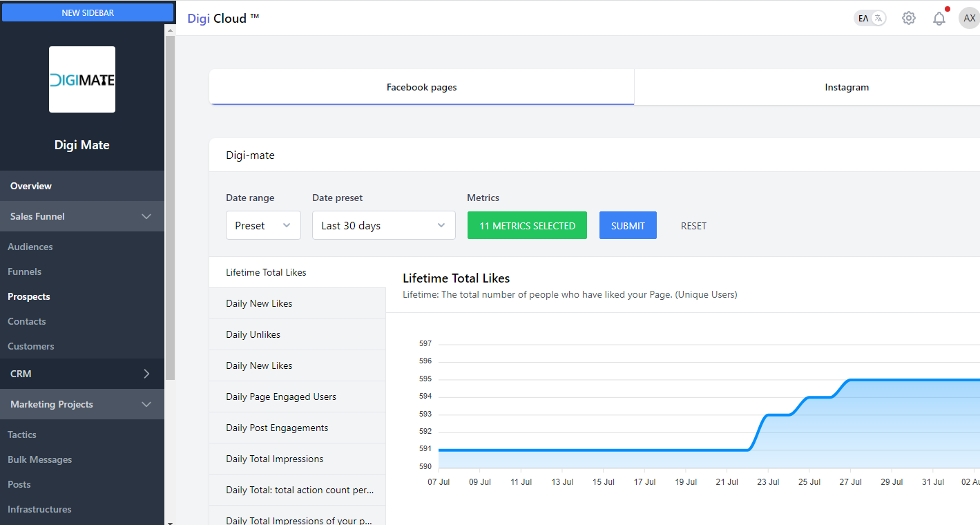Image resolution: width=980 pixels, height=525 pixels.
Task: Toggle the language translation switch
Action: [x=869, y=19]
